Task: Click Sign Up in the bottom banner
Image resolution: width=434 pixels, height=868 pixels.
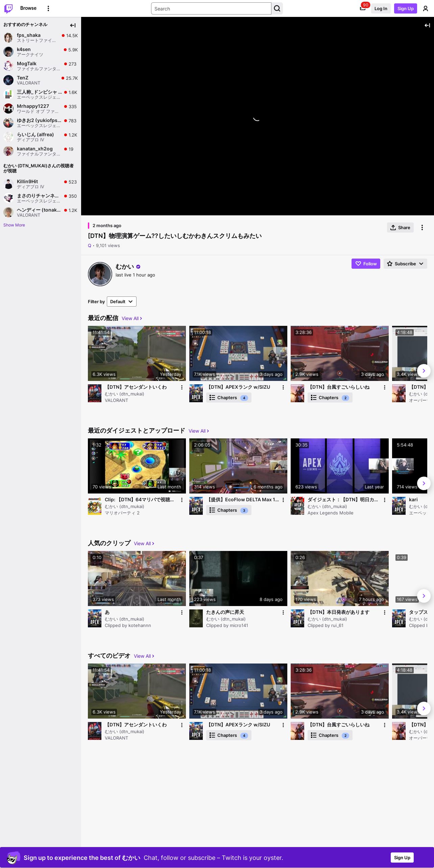Action: [402, 858]
